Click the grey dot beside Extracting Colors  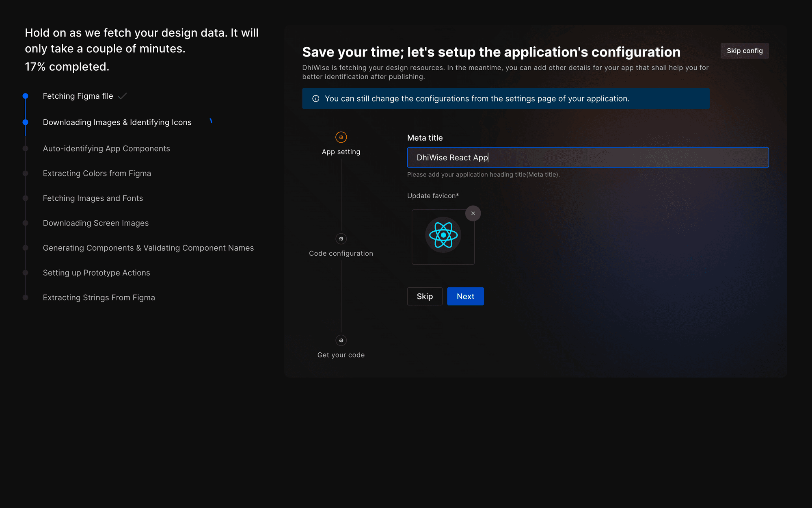[25, 173]
